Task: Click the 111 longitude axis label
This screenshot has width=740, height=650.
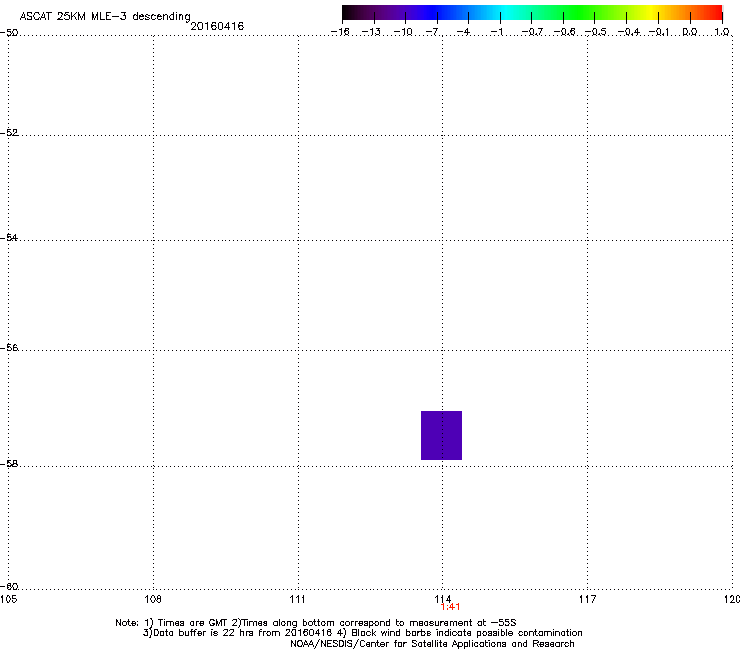Action: tap(297, 599)
